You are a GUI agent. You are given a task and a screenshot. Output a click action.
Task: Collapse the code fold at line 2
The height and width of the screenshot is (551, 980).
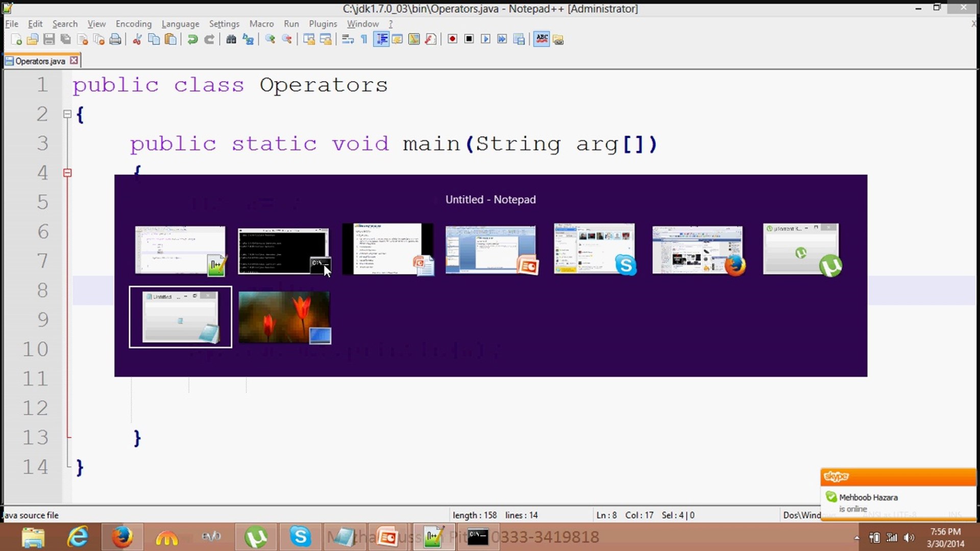coord(68,114)
